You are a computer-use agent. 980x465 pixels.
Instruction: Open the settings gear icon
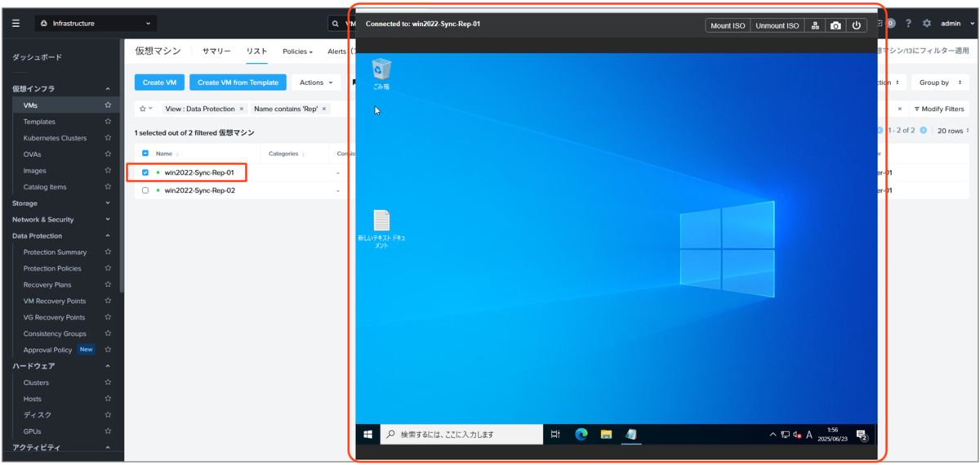927,24
